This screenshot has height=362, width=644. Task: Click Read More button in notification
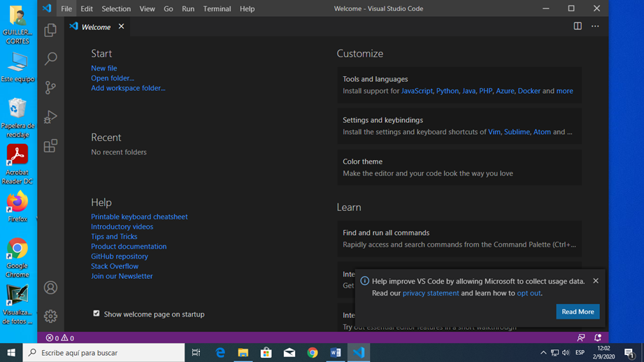[578, 312]
